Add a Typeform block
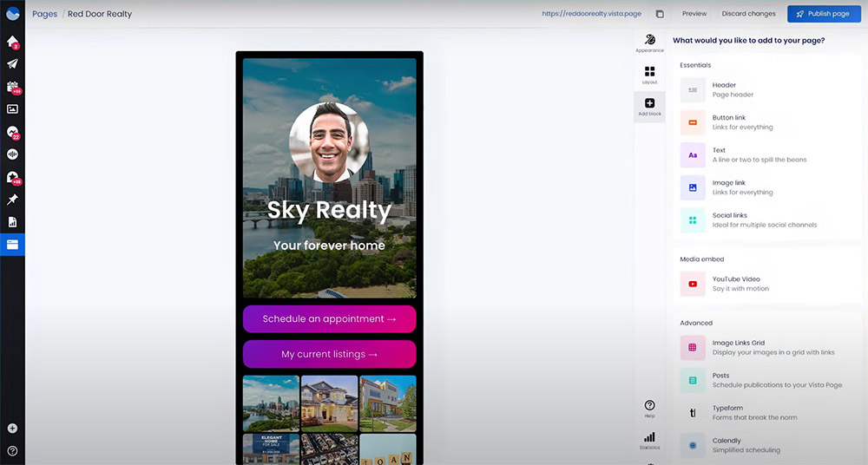Image resolution: width=868 pixels, height=465 pixels. (766, 413)
